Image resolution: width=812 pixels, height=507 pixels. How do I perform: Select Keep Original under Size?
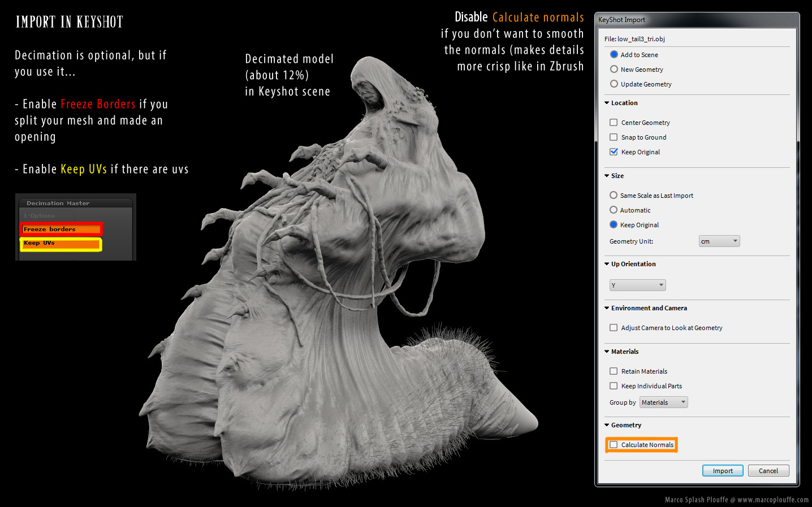point(614,225)
